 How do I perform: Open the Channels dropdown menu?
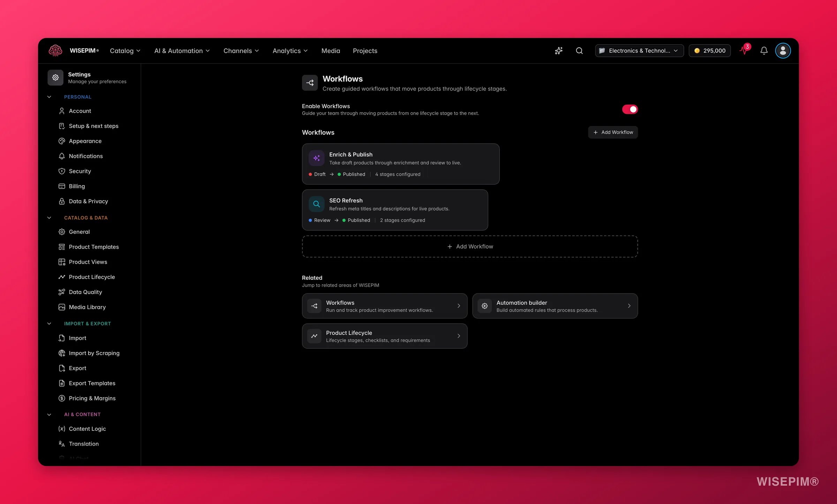point(241,51)
